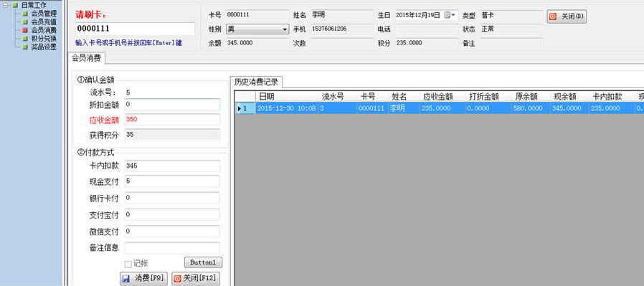Click the calendar icon in 生日 field
The image size is (644, 286).
(x=447, y=15)
